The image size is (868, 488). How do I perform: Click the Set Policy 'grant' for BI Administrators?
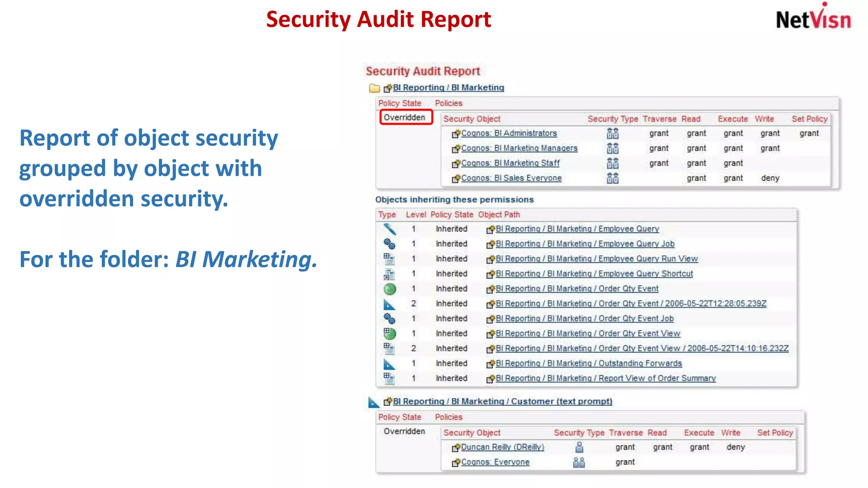coord(809,133)
